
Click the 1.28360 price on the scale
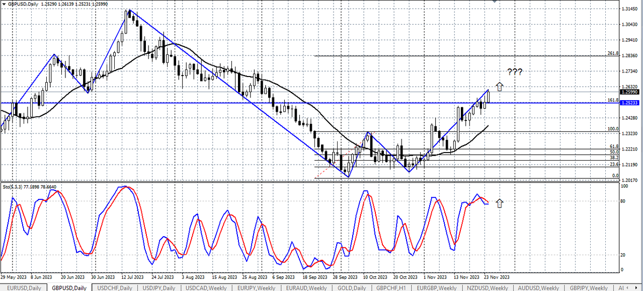coord(629,56)
